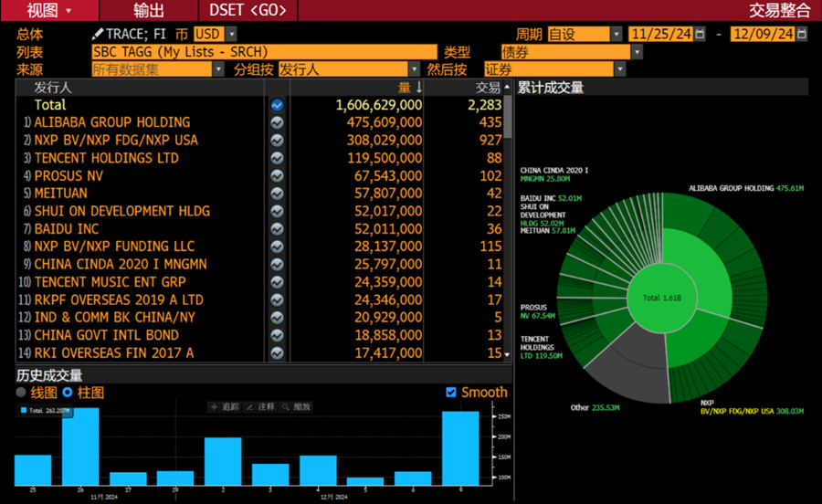Viewport: 822px width, 504px height.
Task: Click the pencil edit icon beside TRACE; FI
Action: 97,34
